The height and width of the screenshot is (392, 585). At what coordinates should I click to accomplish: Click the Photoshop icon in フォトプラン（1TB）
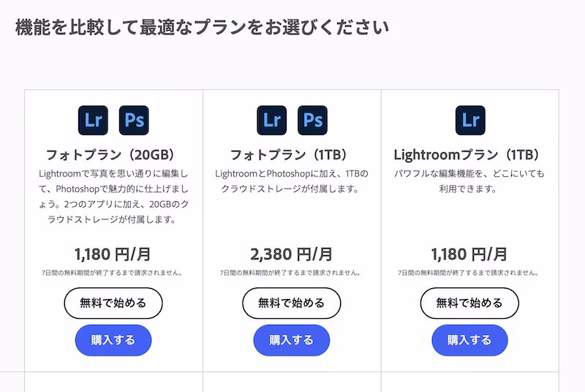(x=312, y=120)
